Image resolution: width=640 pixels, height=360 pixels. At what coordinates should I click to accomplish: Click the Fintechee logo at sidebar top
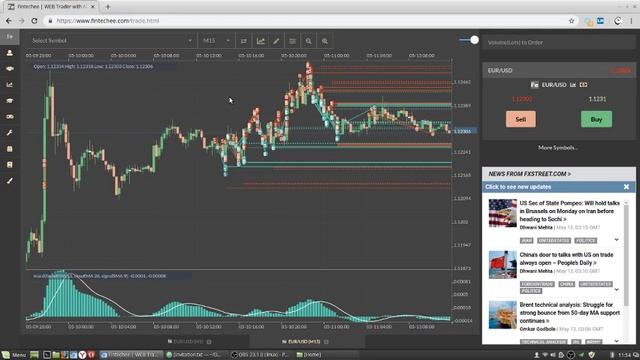[x=9, y=37]
